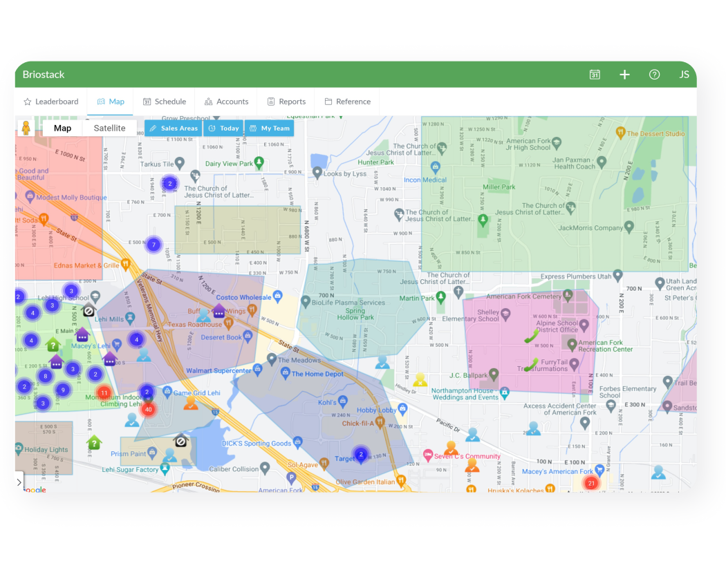Click the Northampton House Weddings and Events label

[465, 394]
